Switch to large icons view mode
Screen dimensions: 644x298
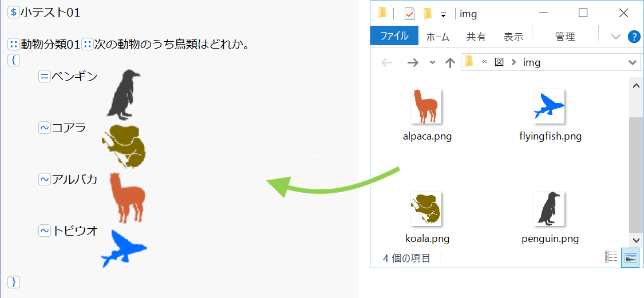pyautogui.click(x=630, y=258)
